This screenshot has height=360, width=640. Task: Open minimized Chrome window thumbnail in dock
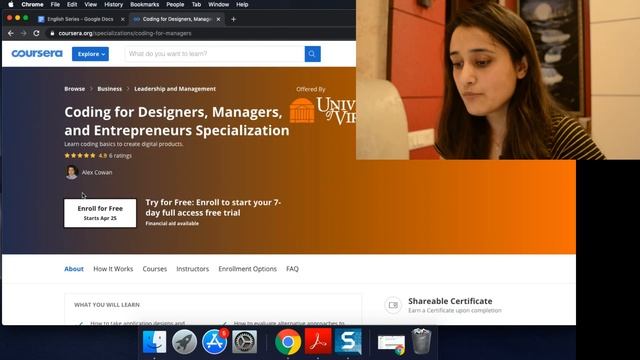coord(391,344)
